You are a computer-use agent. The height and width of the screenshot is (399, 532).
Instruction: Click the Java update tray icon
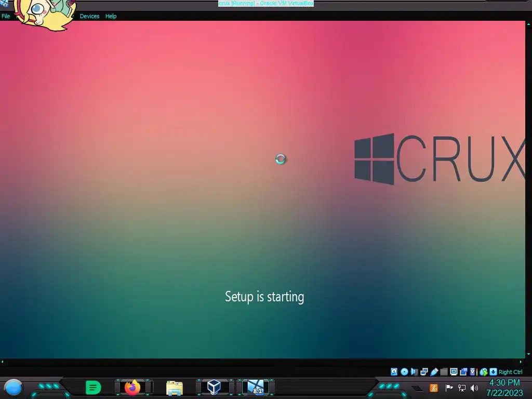point(434,388)
